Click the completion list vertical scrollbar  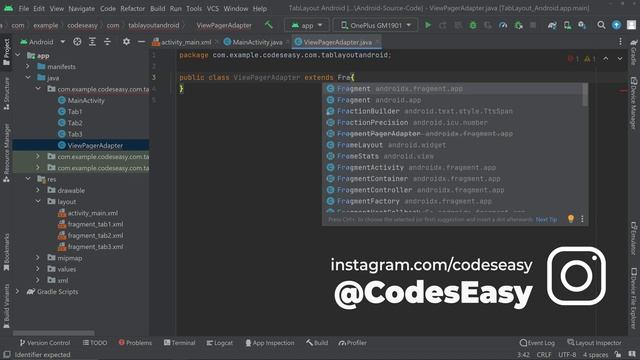pyautogui.click(x=585, y=95)
